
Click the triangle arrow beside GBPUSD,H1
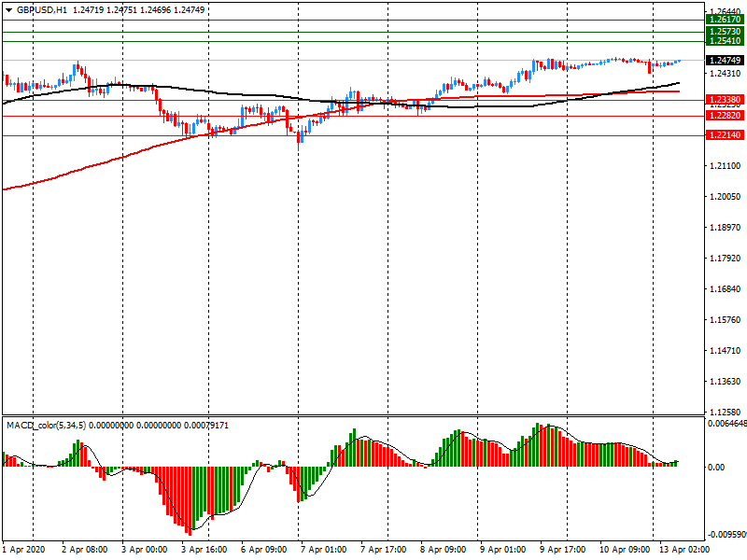[x=7, y=8]
